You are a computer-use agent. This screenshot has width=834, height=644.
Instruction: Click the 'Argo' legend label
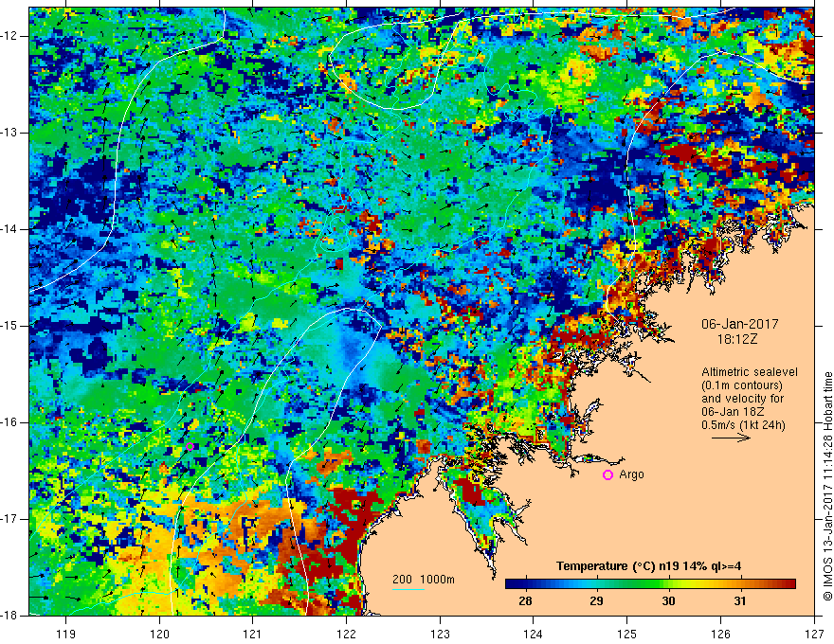click(632, 474)
